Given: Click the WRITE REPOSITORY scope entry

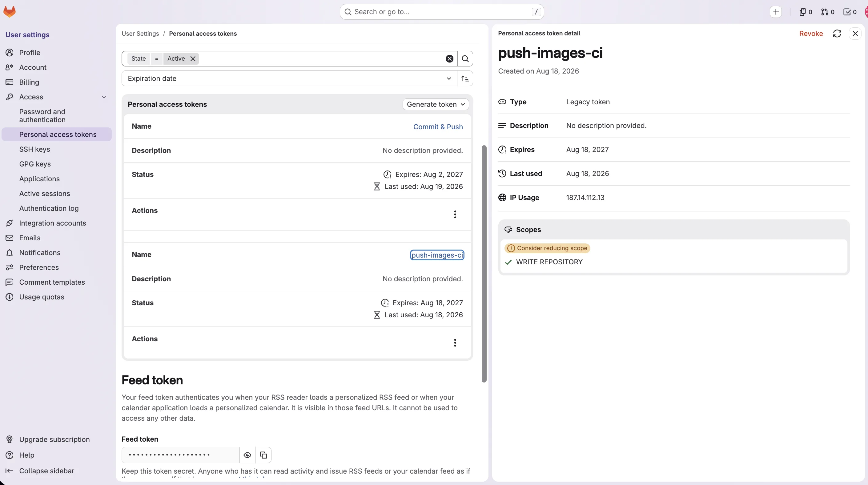Looking at the screenshot, I should (549, 262).
